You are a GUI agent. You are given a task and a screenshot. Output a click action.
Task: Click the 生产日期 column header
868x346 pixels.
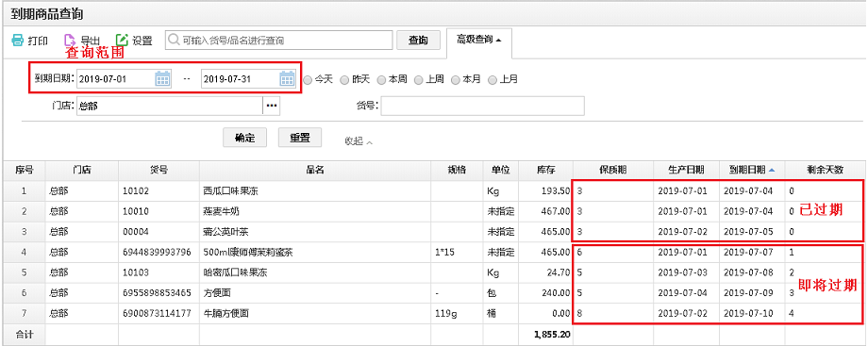tap(686, 170)
